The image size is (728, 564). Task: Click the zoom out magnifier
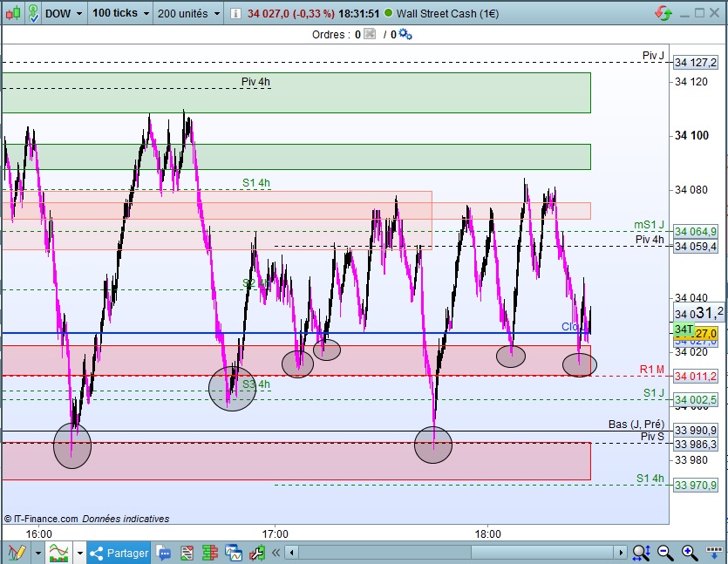pyautogui.click(x=665, y=553)
